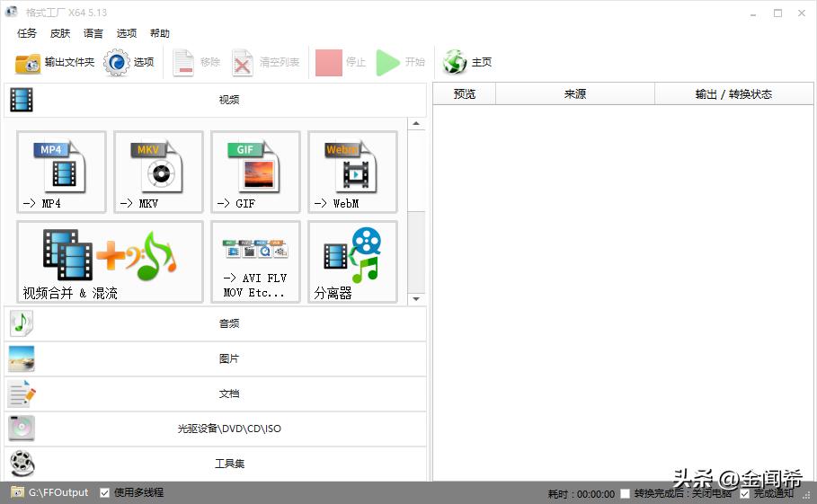
Task: Click the 主页 homepage globe icon
Action: coord(456,62)
